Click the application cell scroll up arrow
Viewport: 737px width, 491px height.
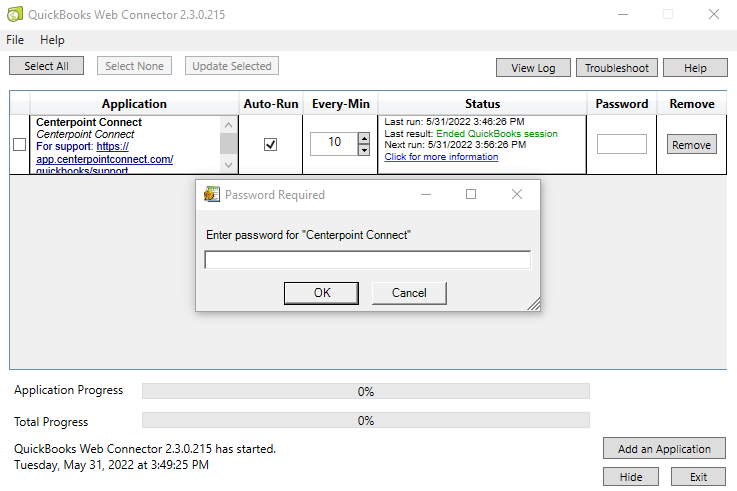pos(228,125)
